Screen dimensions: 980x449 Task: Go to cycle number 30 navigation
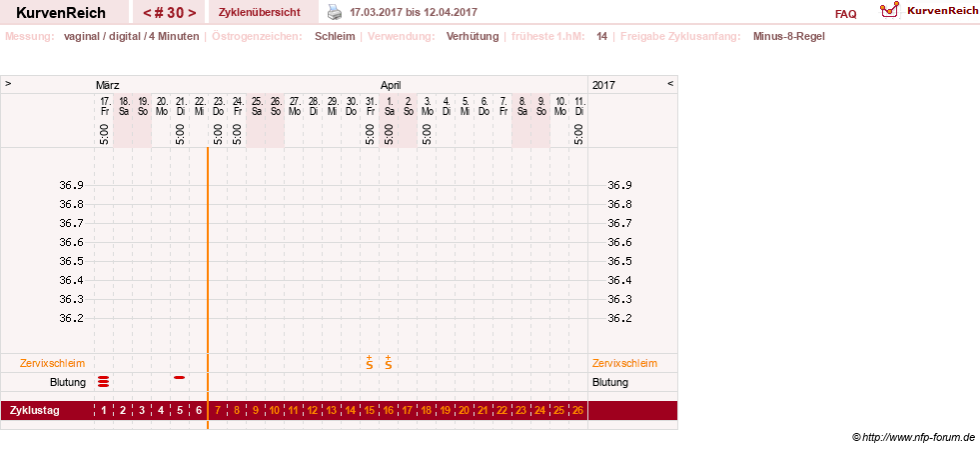(170, 13)
